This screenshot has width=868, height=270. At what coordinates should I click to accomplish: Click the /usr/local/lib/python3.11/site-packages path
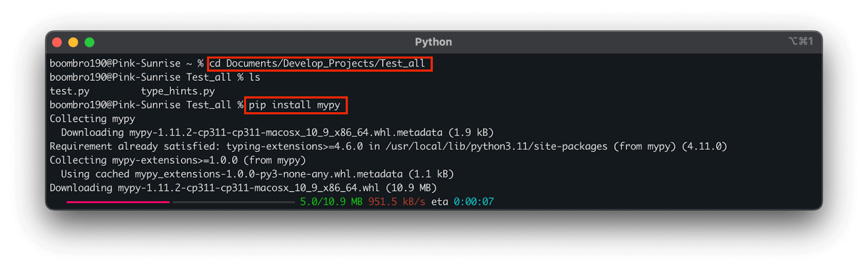pyautogui.click(x=496, y=146)
